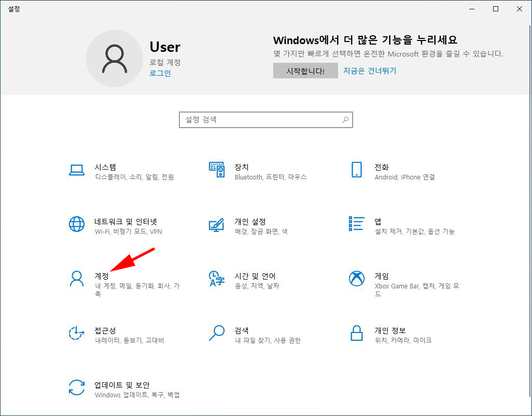Select the 앱 heading text

[x=377, y=221]
